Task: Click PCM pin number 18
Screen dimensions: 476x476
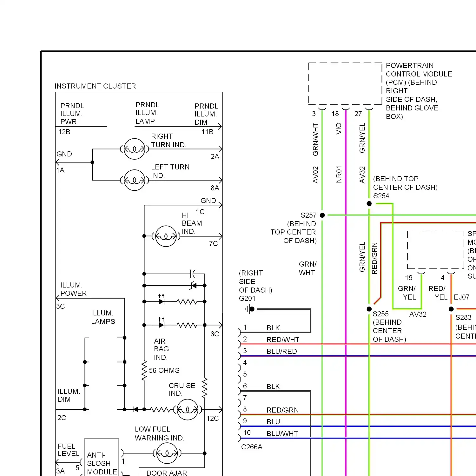Action: click(335, 114)
